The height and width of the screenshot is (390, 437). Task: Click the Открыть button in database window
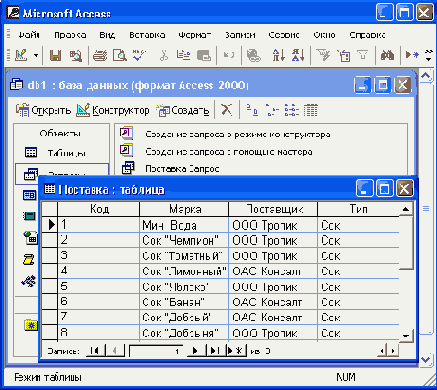click(x=43, y=110)
